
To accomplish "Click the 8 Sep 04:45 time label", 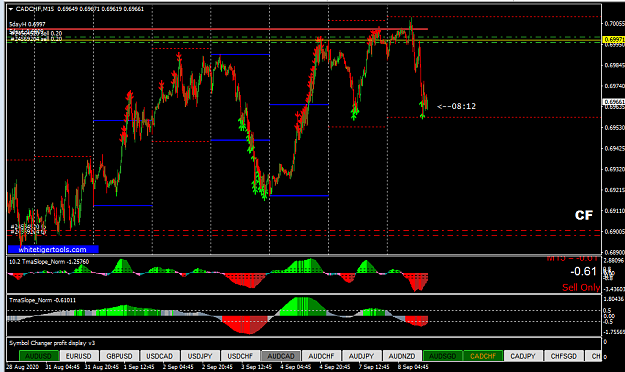I will coord(413,367).
